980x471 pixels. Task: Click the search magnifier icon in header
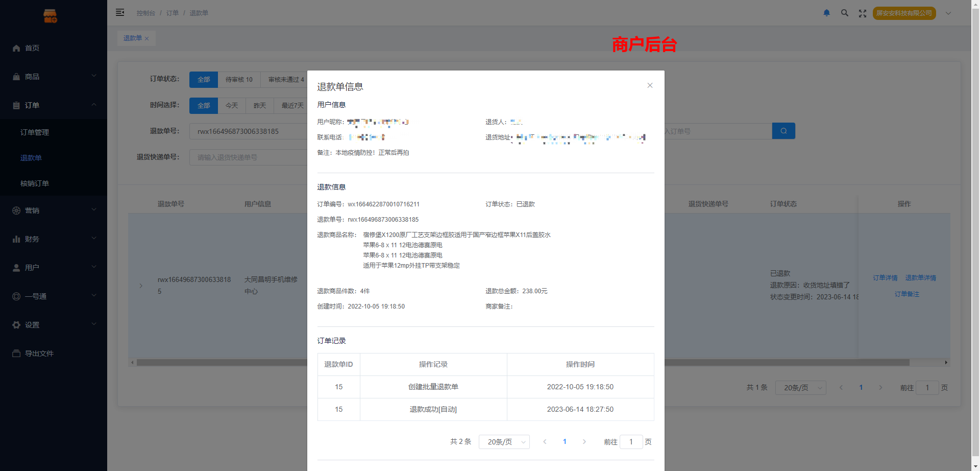[845, 13]
